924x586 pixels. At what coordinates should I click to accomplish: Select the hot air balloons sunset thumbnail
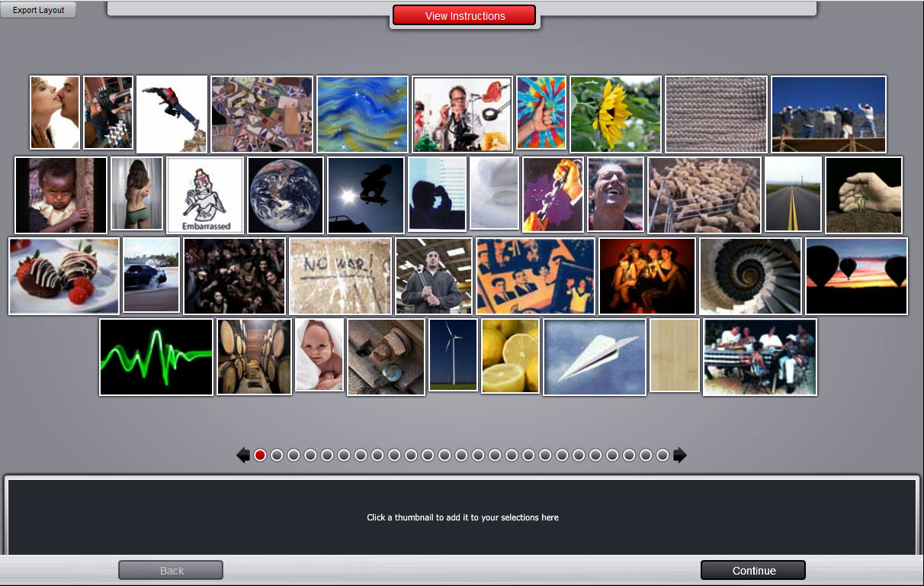pyautogui.click(x=856, y=276)
